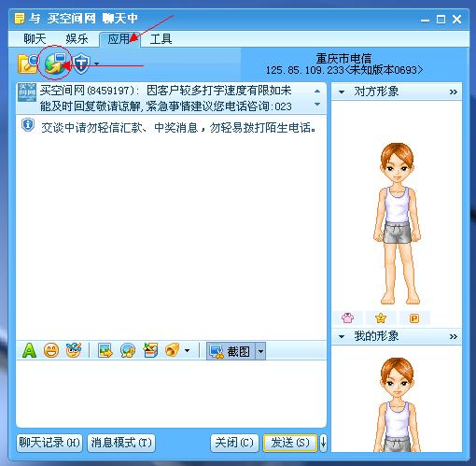Image resolution: width=476 pixels, height=466 pixels.
Task: Open the font settings green A icon
Action: [29, 350]
